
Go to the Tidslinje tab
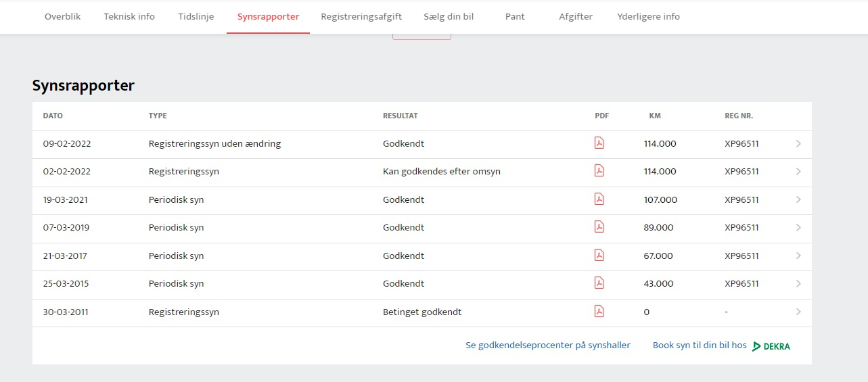[196, 16]
